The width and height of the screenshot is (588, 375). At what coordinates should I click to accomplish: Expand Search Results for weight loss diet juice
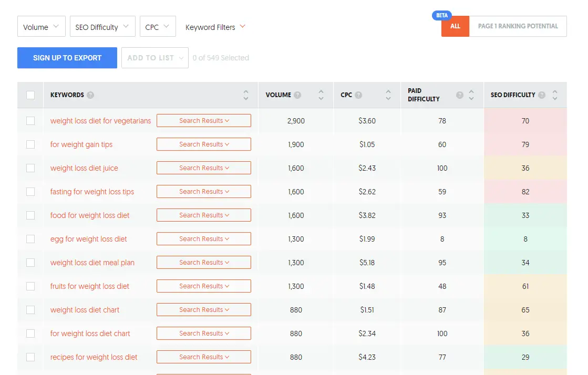(x=204, y=168)
